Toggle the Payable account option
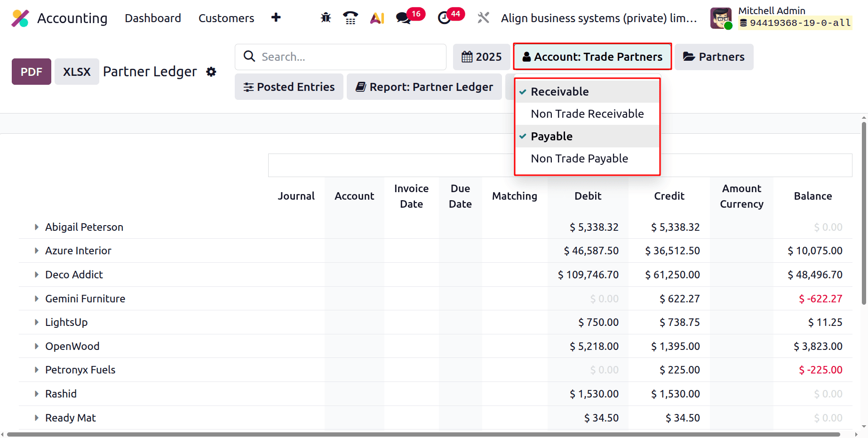 coord(588,136)
